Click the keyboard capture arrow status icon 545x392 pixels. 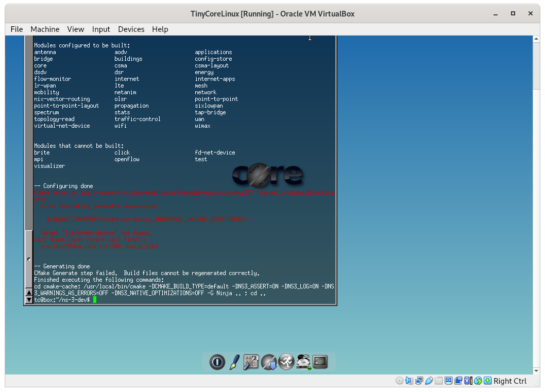(x=488, y=381)
